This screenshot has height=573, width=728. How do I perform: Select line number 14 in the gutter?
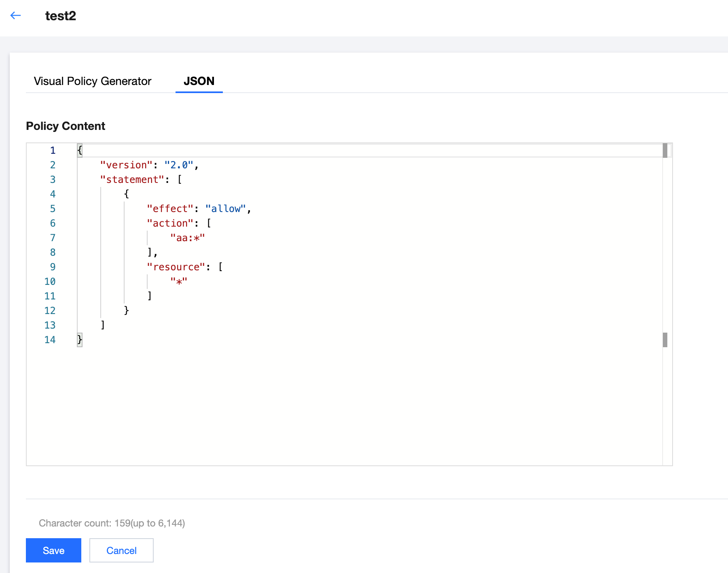pos(50,340)
